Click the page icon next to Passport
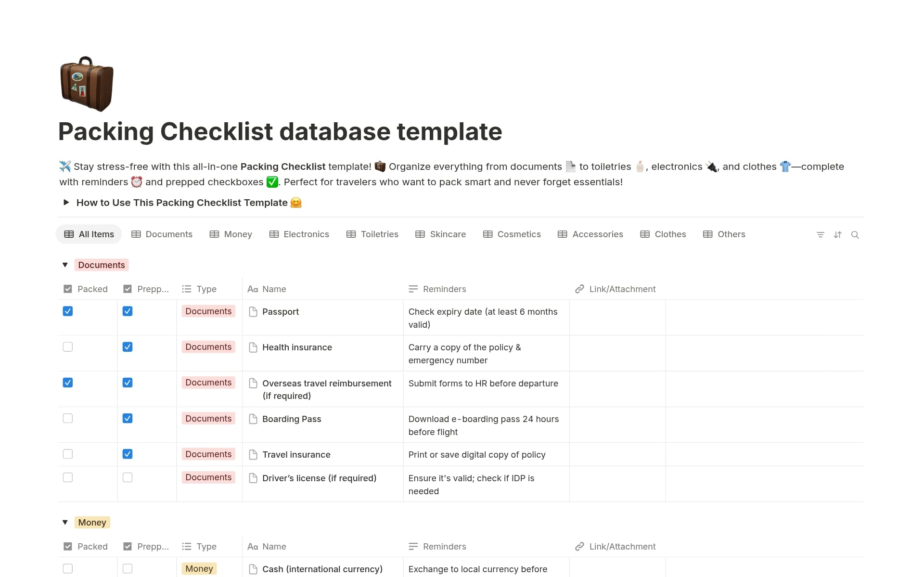 [253, 312]
